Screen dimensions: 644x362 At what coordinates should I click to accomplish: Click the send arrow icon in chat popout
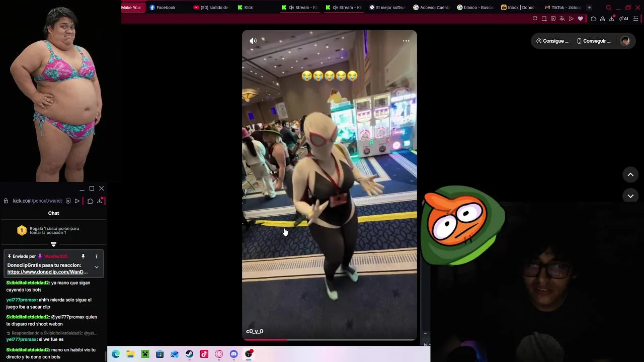77,201
